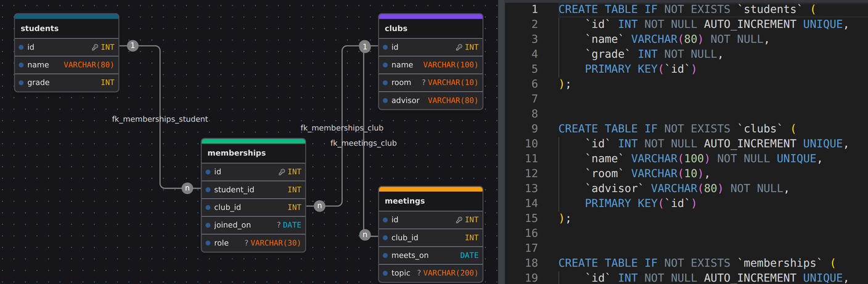
Task: Click the 'n' marker next to memberships club_id
Action: click(x=319, y=206)
